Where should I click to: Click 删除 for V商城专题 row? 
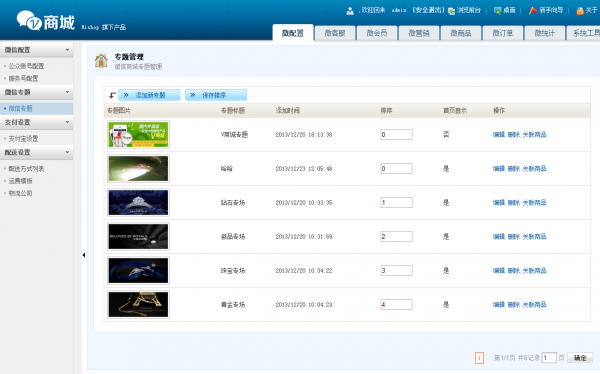click(x=514, y=134)
